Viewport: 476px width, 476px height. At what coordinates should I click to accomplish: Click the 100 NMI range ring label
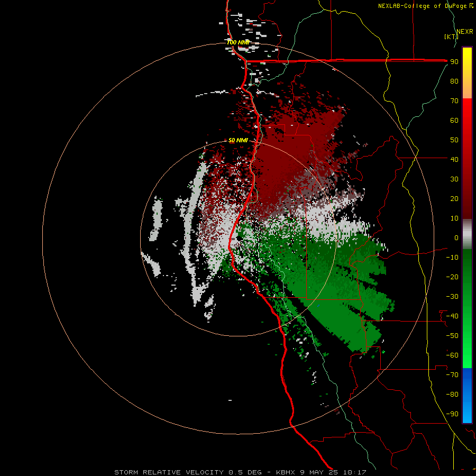pyautogui.click(x=237, y=42)
